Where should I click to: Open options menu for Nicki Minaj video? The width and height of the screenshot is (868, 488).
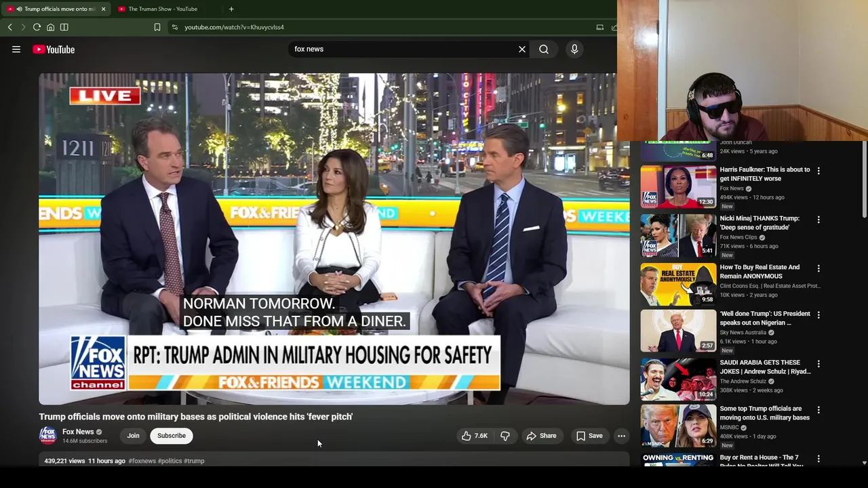[818, 220]
